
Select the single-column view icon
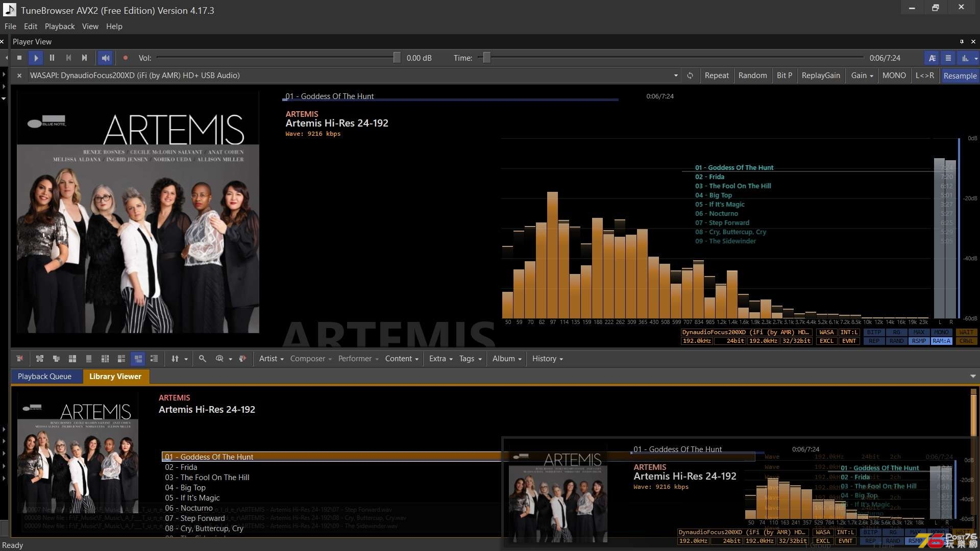click(89, 359)
